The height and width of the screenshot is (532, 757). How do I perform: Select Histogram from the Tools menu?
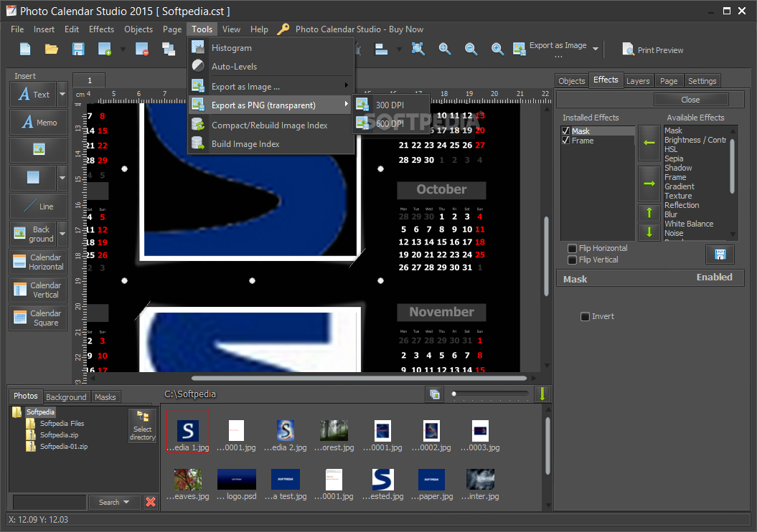[271, 48]
